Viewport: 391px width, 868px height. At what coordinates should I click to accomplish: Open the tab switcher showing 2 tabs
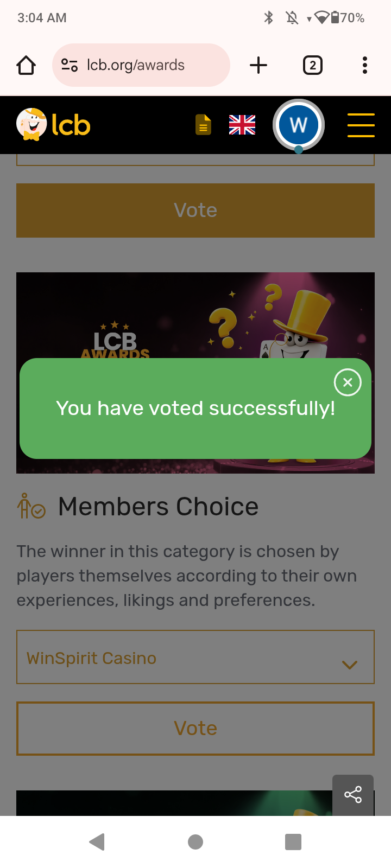pyautogui.click(x=312, y=66)
